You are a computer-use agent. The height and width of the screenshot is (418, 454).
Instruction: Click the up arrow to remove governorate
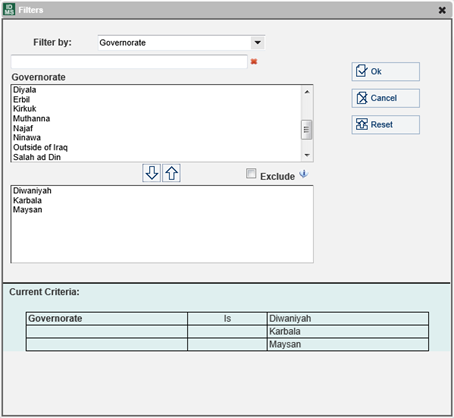click(171, 173)
